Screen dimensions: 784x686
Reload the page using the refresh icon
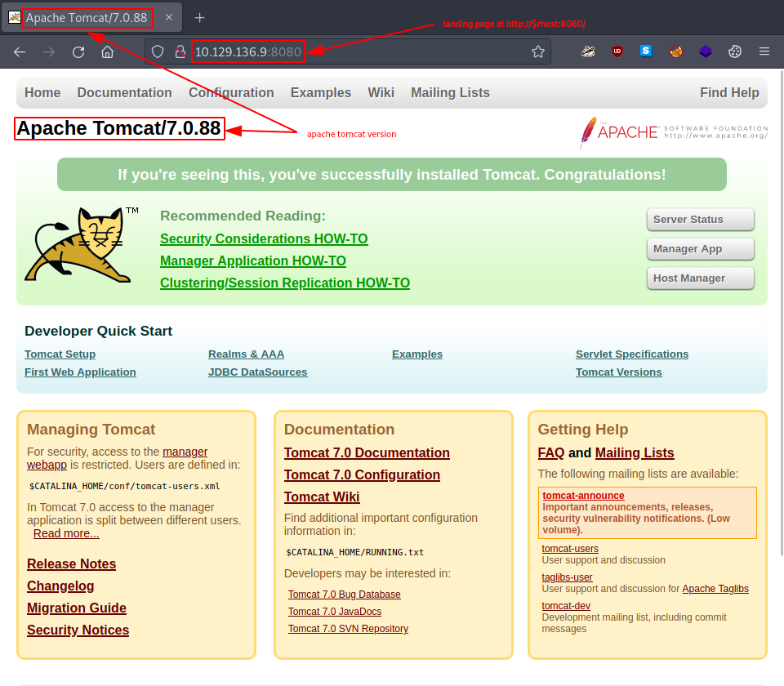[78, 51]
